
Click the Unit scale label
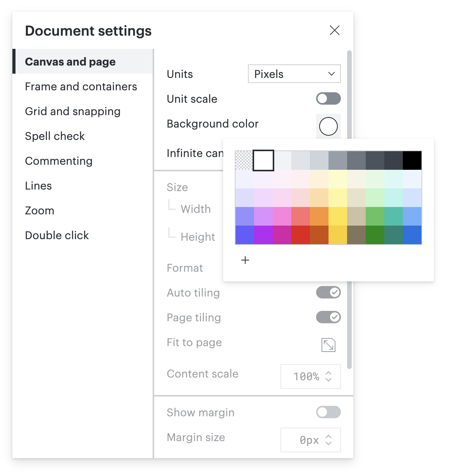point(192,99)
